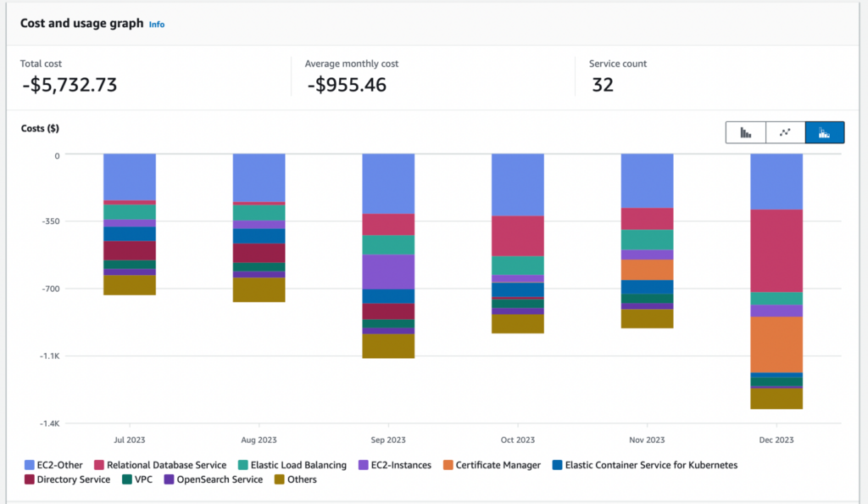Click the blue EC2-Other segment in Jul 2023
The image size is (868, 504).
130,176
